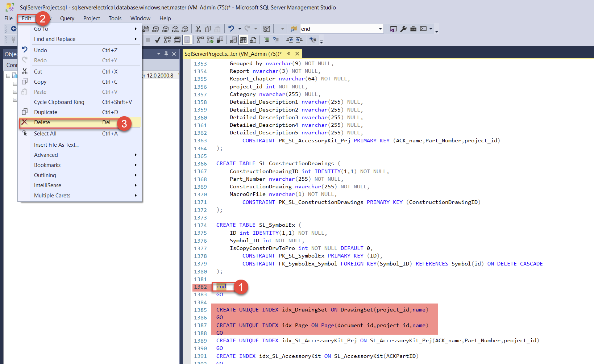Toggle IntelliSense Enabled toolbar button
This screenshot has width=594, height=364.
coord(187,40)
